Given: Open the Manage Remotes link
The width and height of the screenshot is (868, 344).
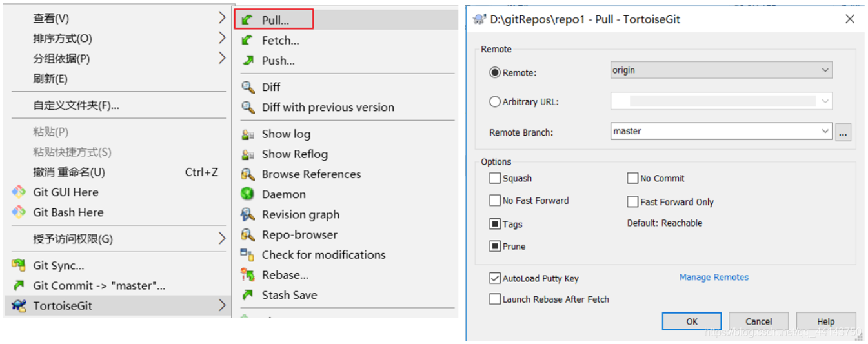Looking at the screenshot, I should (714, 277).
